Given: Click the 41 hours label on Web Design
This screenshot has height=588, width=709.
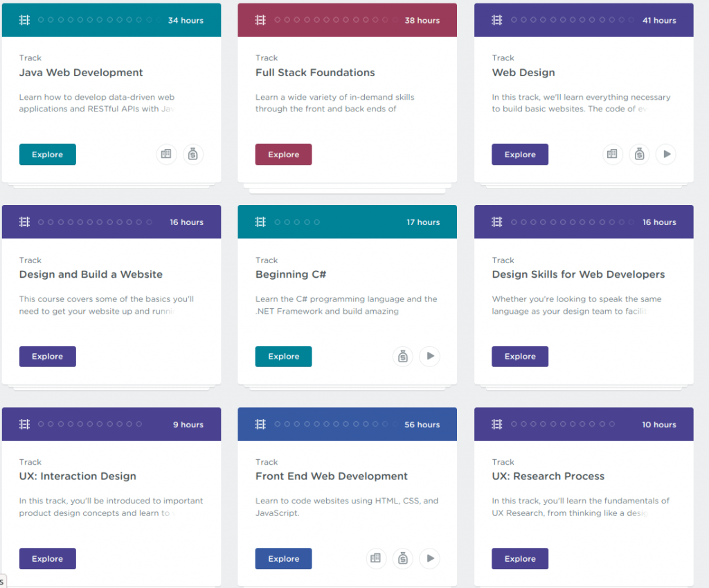Looking at the screenshot, I should 659,20.
